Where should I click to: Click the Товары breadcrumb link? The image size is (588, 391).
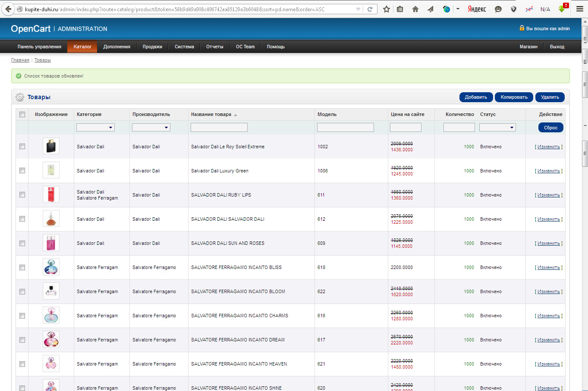point(43,60)
